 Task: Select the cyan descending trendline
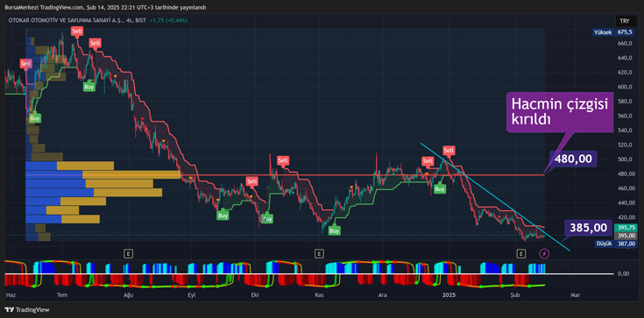[495, 197]
